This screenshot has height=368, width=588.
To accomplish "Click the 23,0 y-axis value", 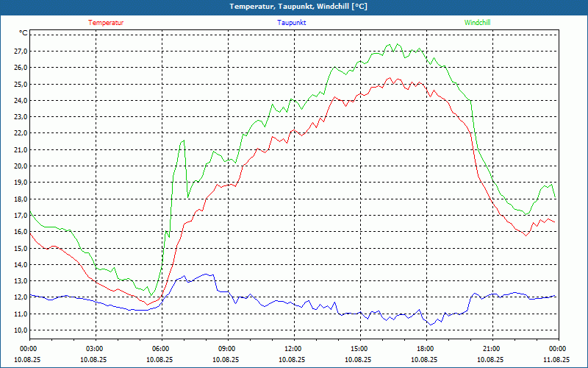I will click(21, 117).
